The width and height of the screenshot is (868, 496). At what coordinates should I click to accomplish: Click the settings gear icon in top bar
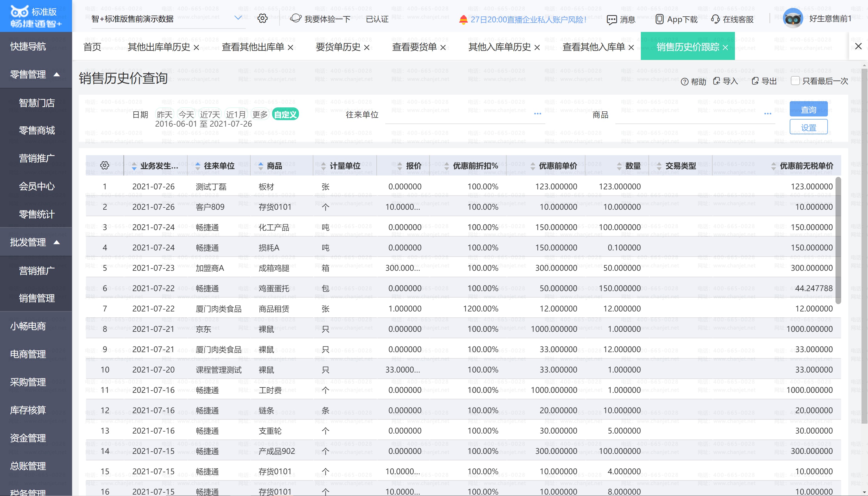262,18
